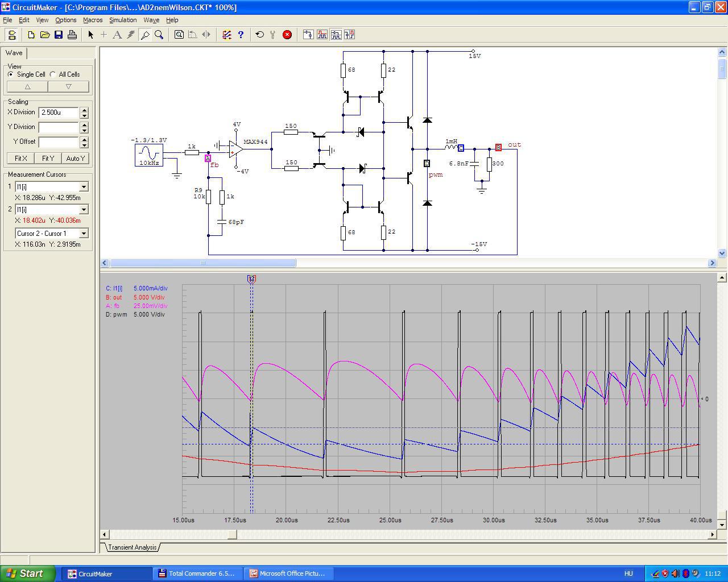Image resolution: width=728 pixels, height=582 pixels.
Task: Select the Single Cell view option
Action: click(11, 74)
